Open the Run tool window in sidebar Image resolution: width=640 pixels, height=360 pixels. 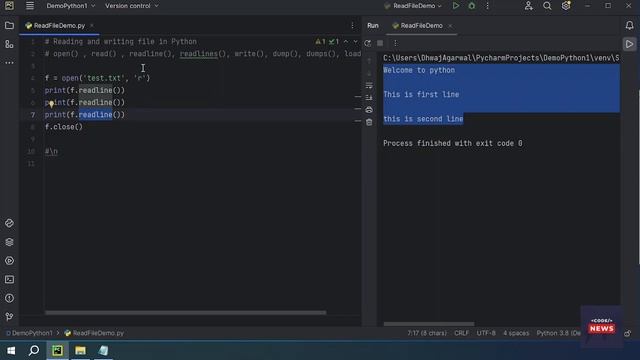(x=9, y=261)
